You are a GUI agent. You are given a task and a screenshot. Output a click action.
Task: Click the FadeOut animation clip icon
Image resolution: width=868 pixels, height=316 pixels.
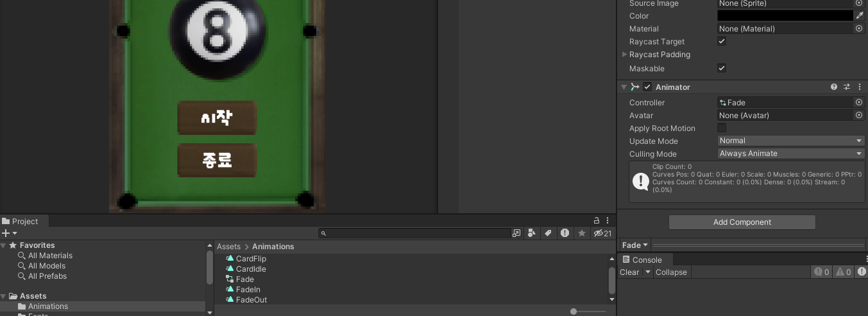pyautogui.click(x=230, y=300)
